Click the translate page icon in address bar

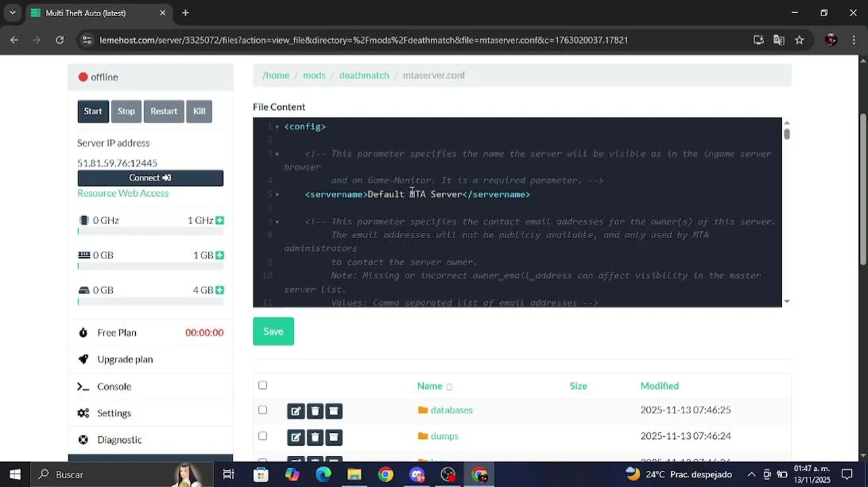point(779,40)
